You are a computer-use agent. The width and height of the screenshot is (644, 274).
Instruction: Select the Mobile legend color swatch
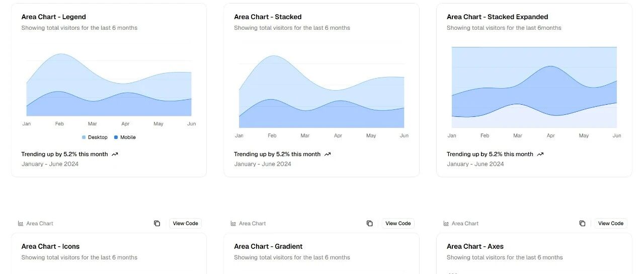point(116,138)
